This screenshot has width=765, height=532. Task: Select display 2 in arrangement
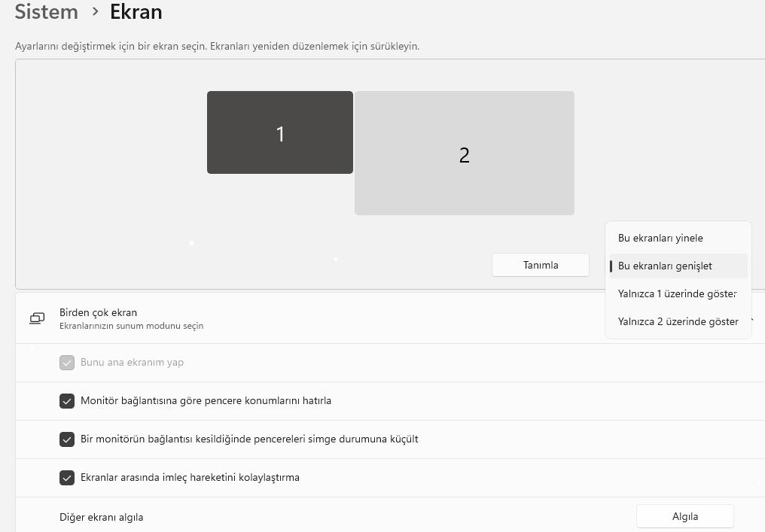[464, 154]
